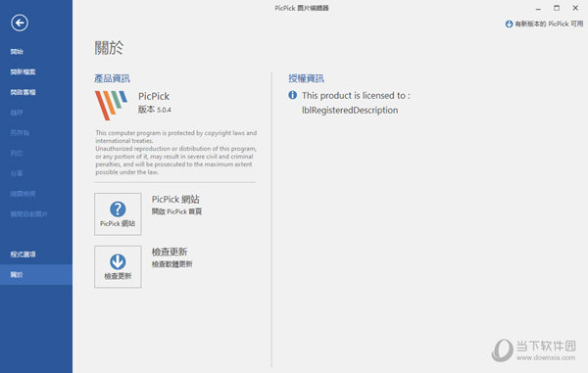The image size is (588, 373).
Task: Select 儲存 (Save) in the sidebar
Action: pyautogui.click(x=17, y=113)
